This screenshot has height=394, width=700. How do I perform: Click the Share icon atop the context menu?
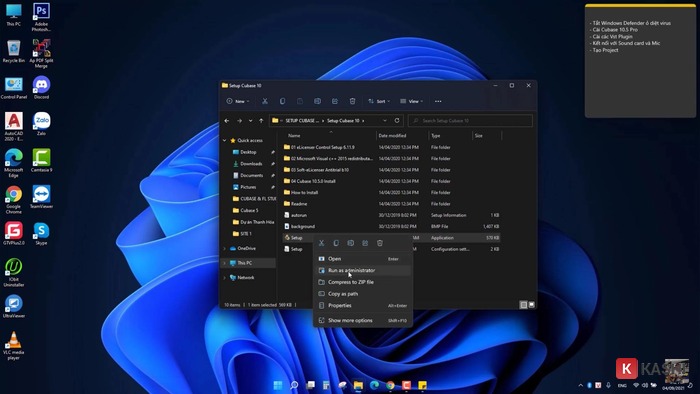pos(365,243)
